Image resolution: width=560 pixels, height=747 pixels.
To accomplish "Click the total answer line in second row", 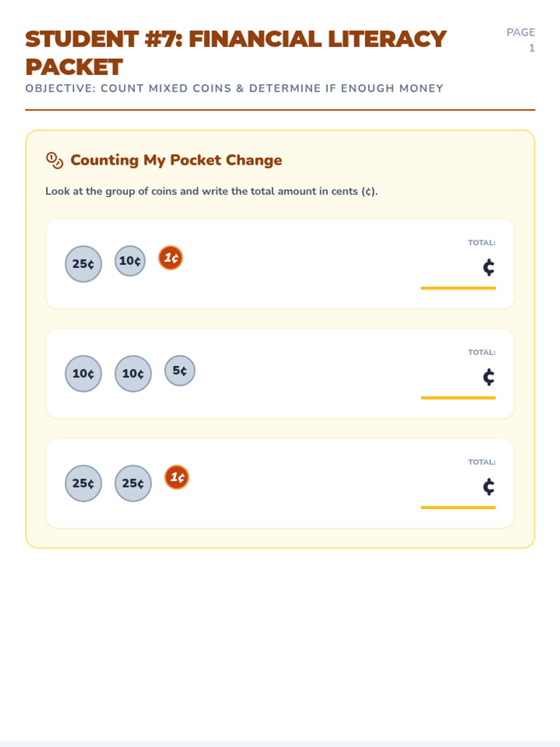I will (458, 398).
